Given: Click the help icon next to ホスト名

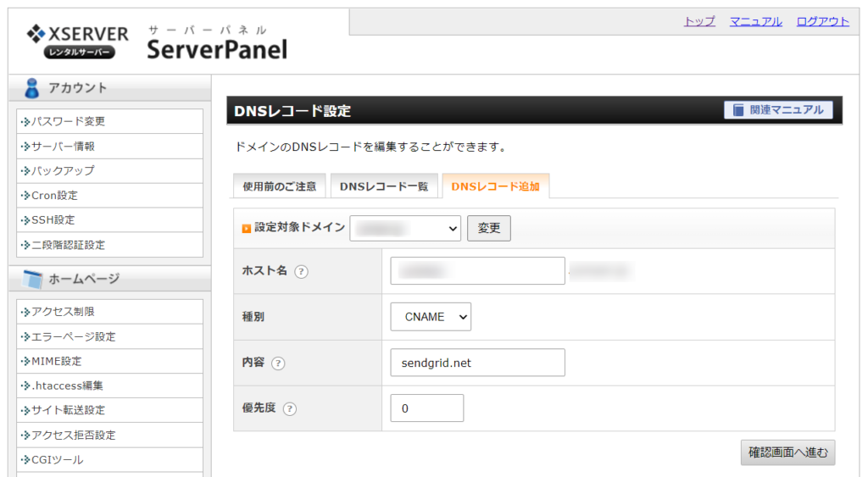Looking at the screenshot, I should coord(301,272).
